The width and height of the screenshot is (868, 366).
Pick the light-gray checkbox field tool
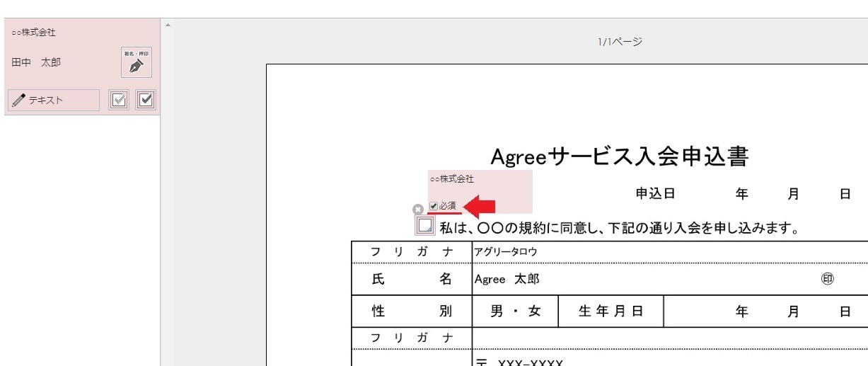[119, 101]
